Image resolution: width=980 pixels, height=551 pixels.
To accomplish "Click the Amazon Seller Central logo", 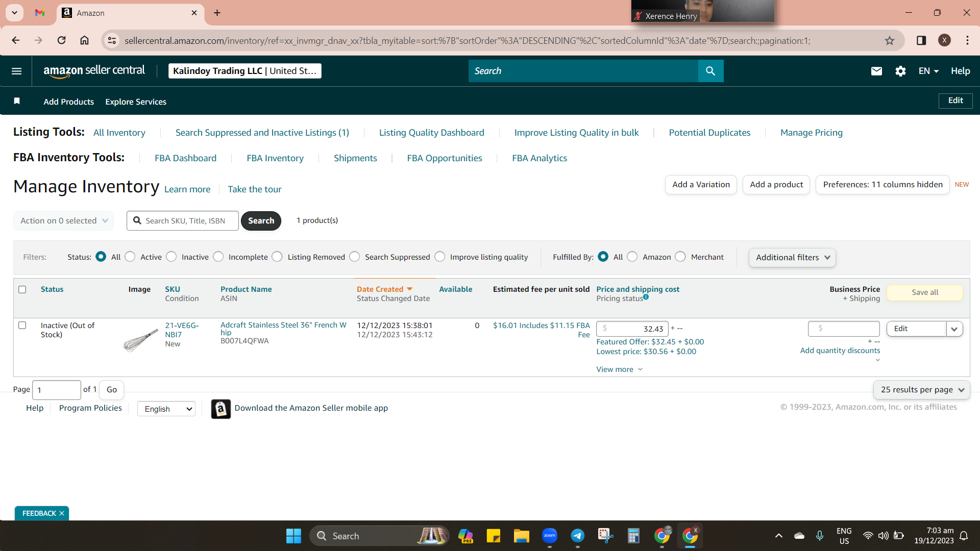I will tap(94, 71).
